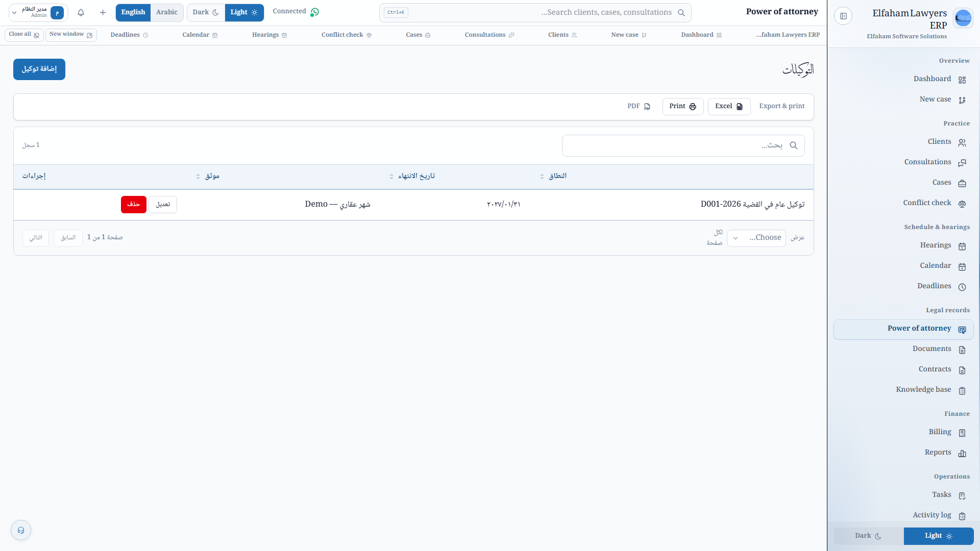Open notifications bell
Screen dimensions: 980x551
tap(81, 12)
